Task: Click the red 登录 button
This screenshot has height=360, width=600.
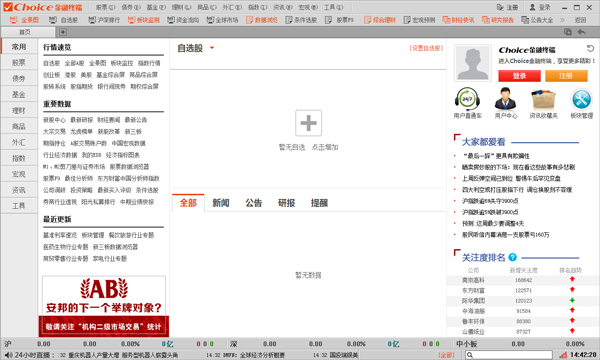Action: [519, 76]
